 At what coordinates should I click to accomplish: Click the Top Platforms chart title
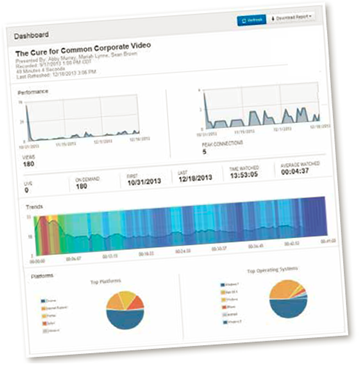coord(106,282)
